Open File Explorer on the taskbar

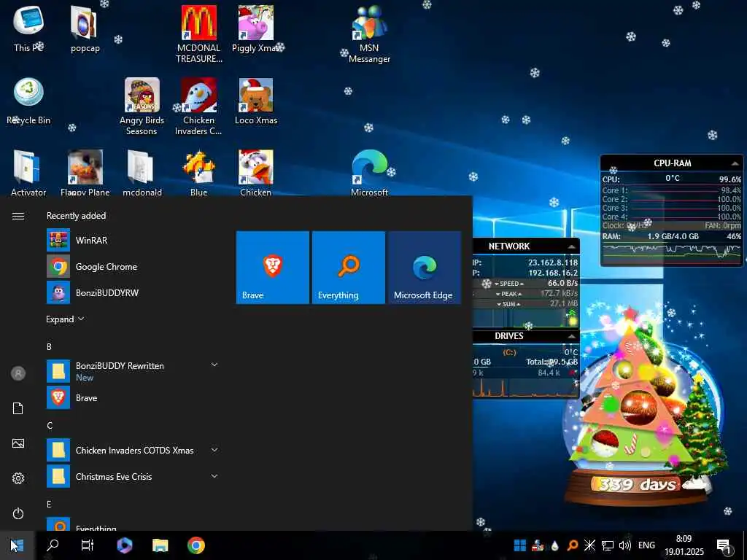point(160,545)
